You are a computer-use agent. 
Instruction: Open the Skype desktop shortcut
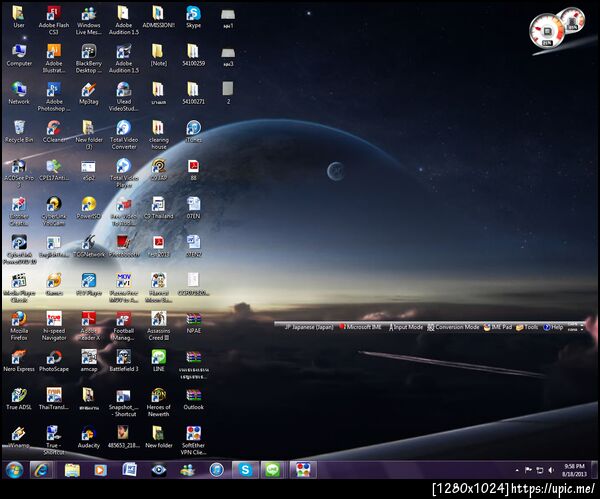193,17
